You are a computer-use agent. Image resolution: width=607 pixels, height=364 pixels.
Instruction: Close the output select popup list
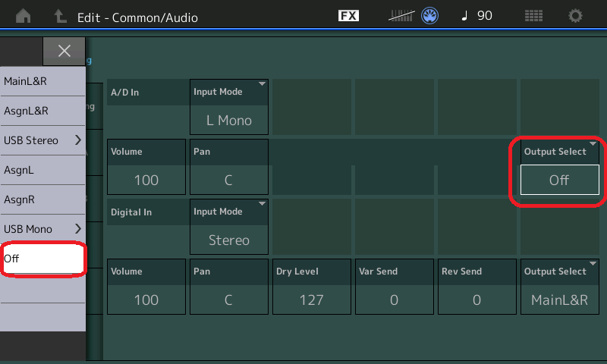(64, 51)
